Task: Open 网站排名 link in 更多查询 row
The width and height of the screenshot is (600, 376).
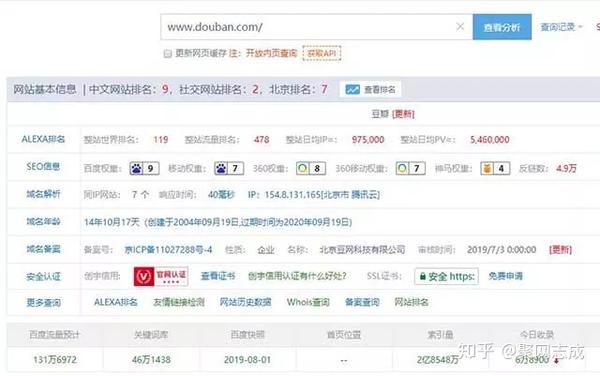Action: pos(411,302)
